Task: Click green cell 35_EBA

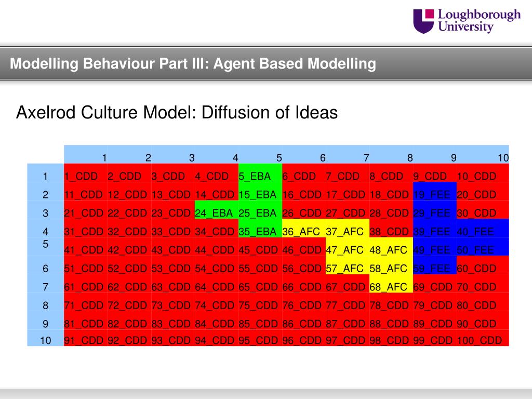Action: [x=260, y=228]
